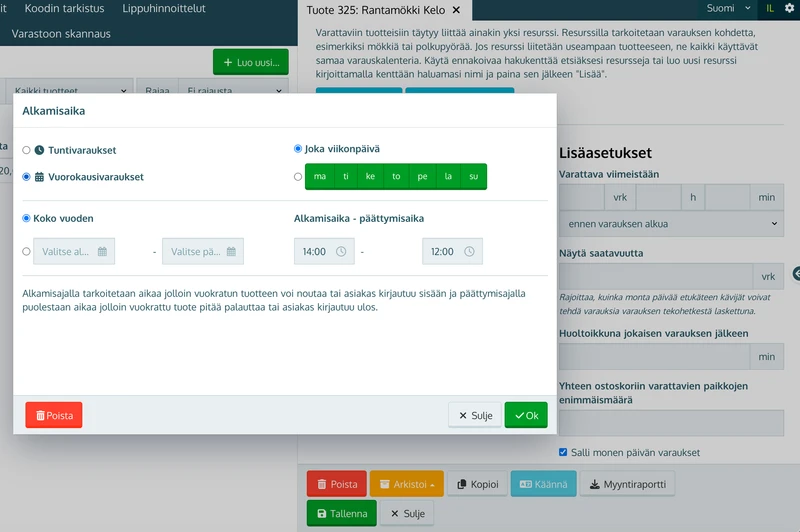Click the Alkamisaika dialog title

54,111
